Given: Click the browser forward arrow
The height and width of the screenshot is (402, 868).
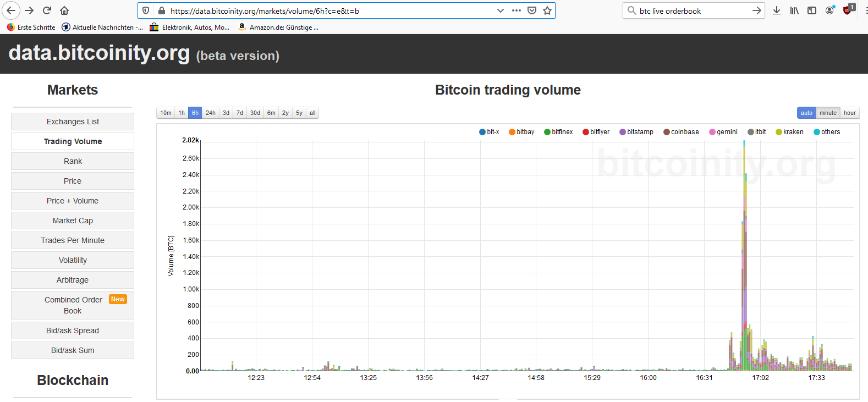Looking at the screenshot, I should point(30,10).
